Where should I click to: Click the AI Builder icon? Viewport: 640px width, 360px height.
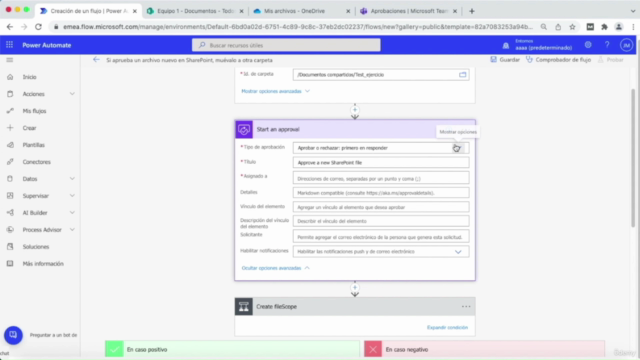[10, 213]
